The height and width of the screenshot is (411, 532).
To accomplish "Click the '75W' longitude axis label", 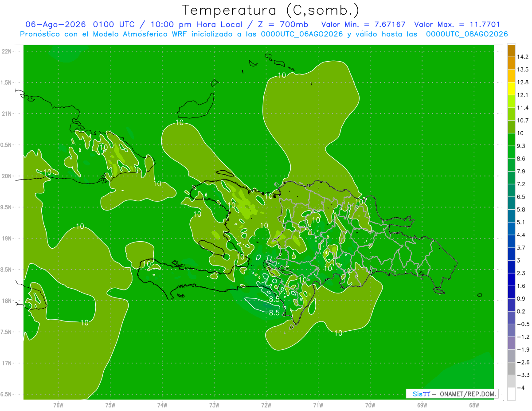I will (110, 405).
